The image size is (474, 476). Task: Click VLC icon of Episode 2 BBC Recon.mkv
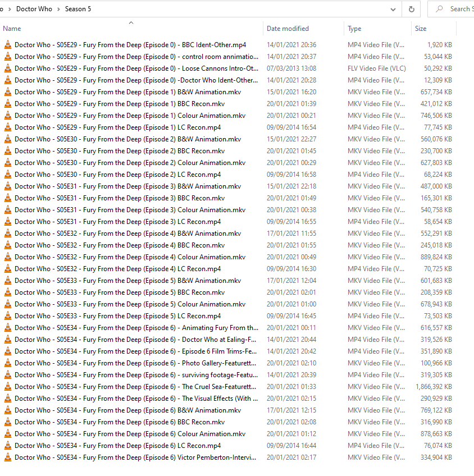click(x=8, y=151)
